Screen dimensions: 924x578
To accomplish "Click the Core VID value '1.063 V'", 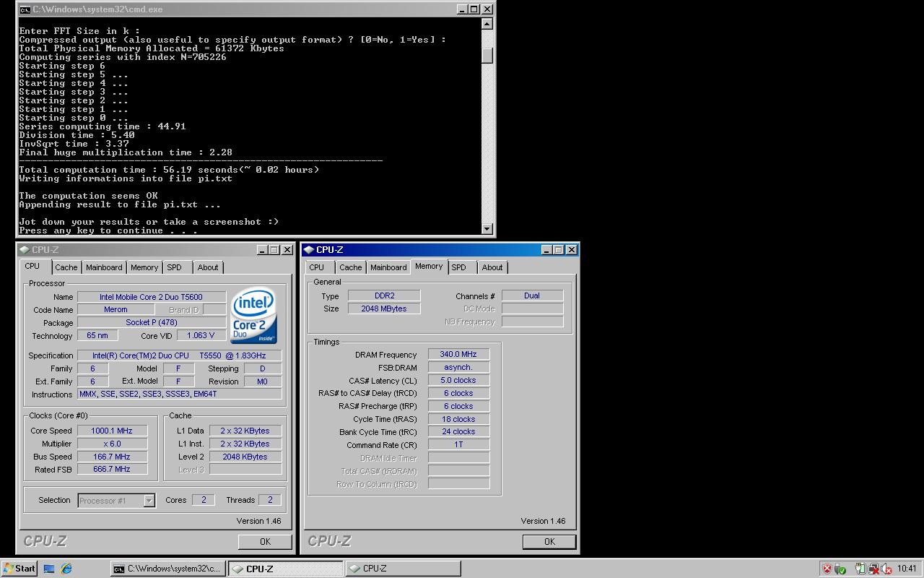I will coord(200,336).
